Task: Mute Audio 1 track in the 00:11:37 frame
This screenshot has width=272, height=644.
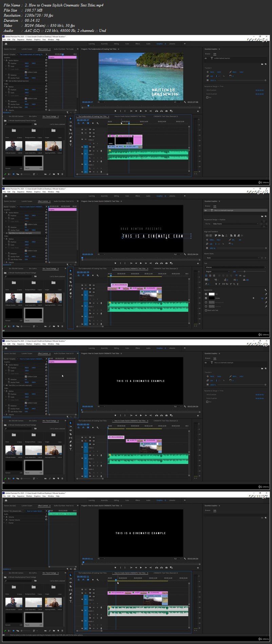Action: point(94,607)
